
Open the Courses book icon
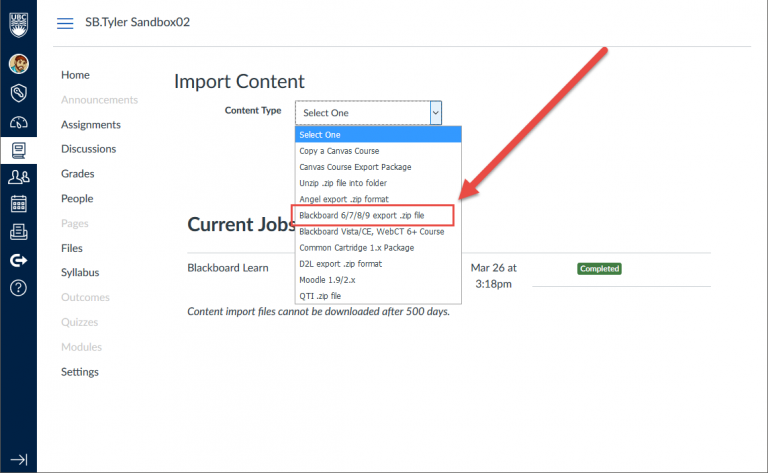[19, 150]
